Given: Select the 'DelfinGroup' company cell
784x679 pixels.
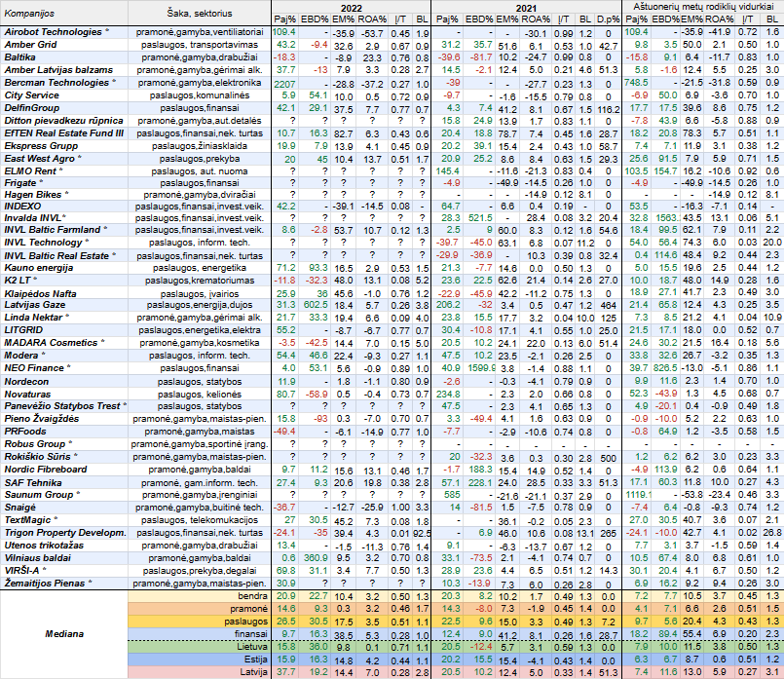Looking at the screenshot, I should pos(64,108).
